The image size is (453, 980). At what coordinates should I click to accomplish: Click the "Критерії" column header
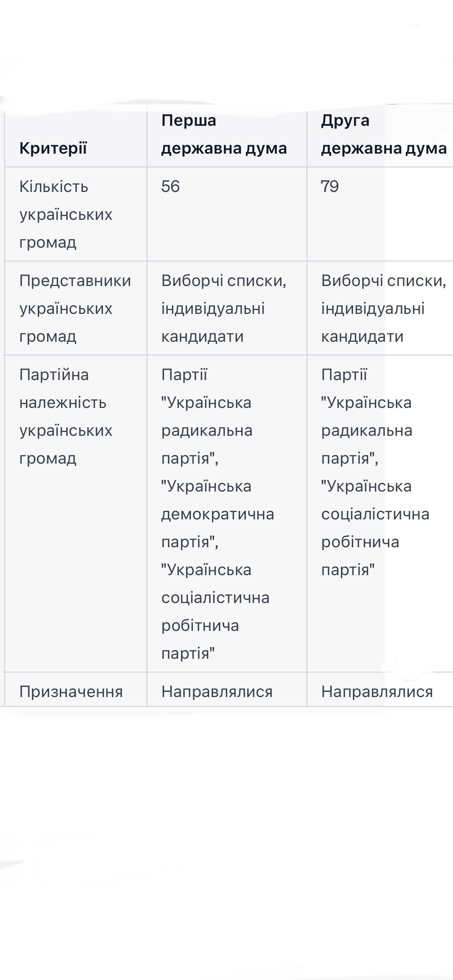[x=53, y=148]
